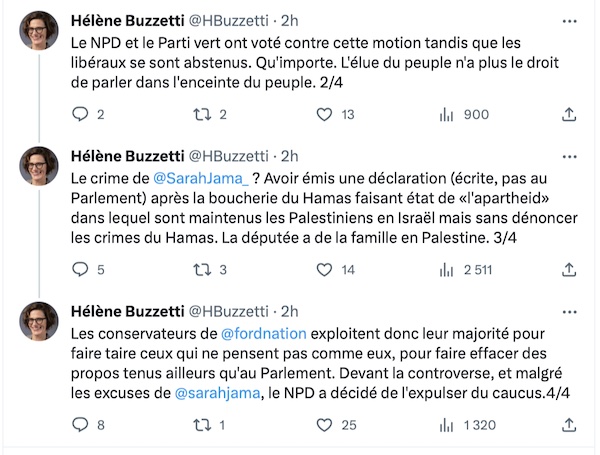The image size is (600, 455).
Task: Retweet the tweet ending 2/4
Action: tap(202, 115)
